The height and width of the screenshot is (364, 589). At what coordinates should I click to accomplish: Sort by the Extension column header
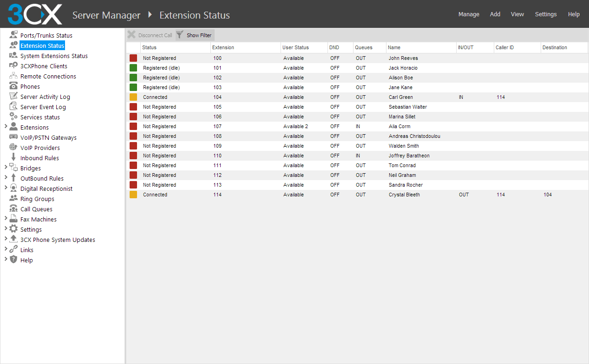pyautogui.click(x=223, y=47)
